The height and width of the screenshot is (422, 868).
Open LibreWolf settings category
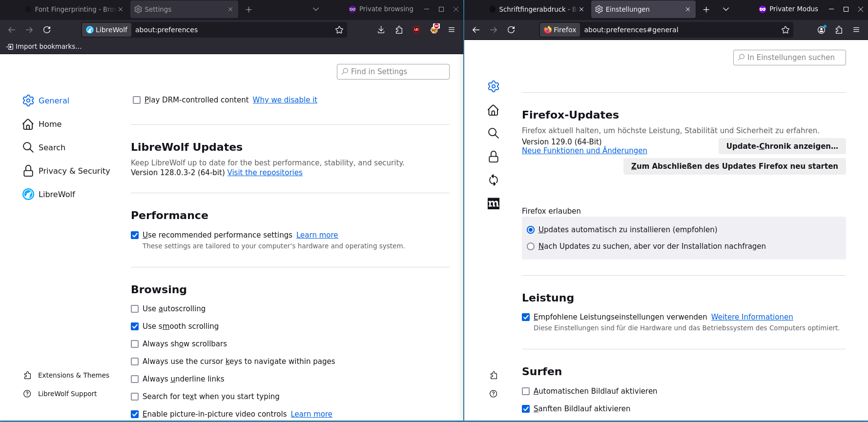(x=49, y=194)
